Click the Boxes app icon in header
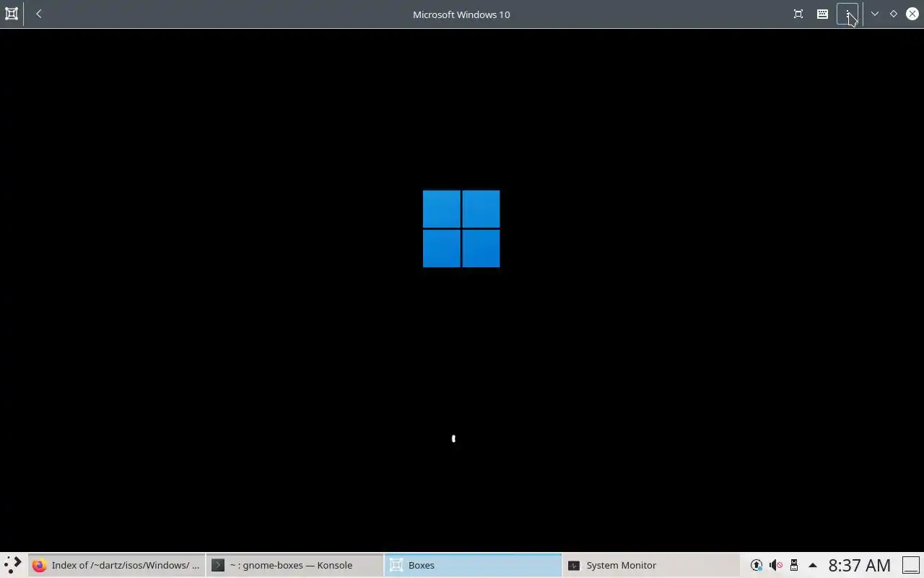Viewport: 924px width, 578px height. (x=12, y=14)
